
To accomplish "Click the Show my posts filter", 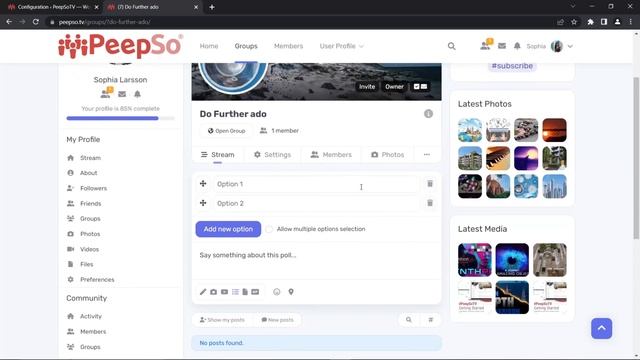I will point(222,320).
